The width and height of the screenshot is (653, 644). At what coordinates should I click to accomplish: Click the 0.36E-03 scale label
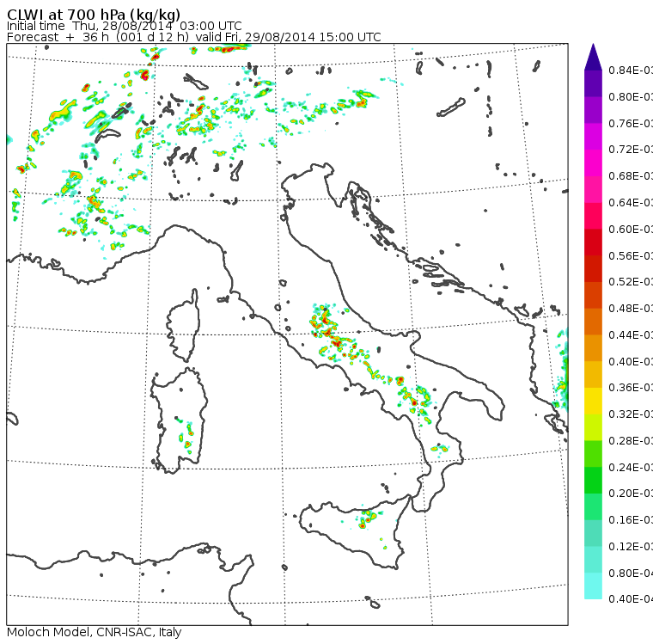(x=631, y=388)
